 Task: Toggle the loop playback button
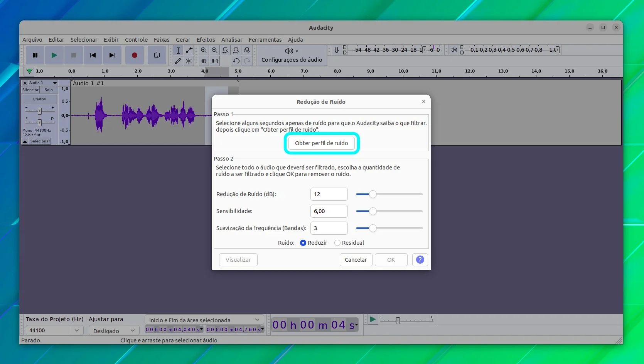tap(157, 55)
